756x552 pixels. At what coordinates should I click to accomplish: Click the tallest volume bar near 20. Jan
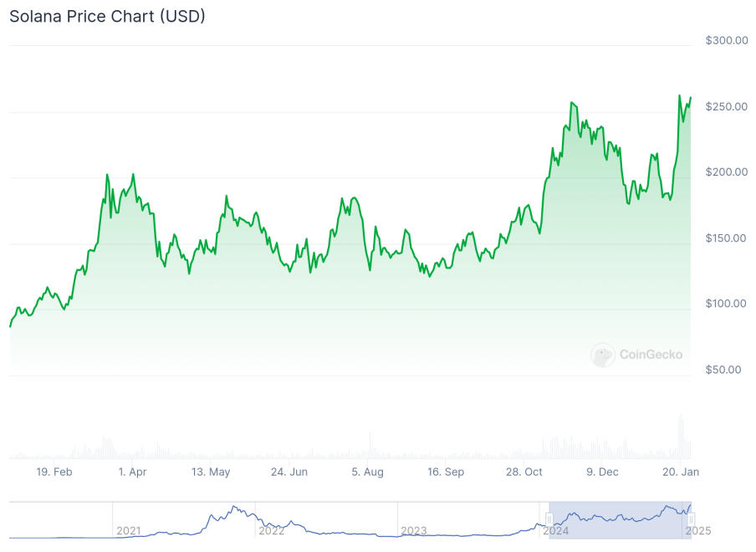point(681,437)
